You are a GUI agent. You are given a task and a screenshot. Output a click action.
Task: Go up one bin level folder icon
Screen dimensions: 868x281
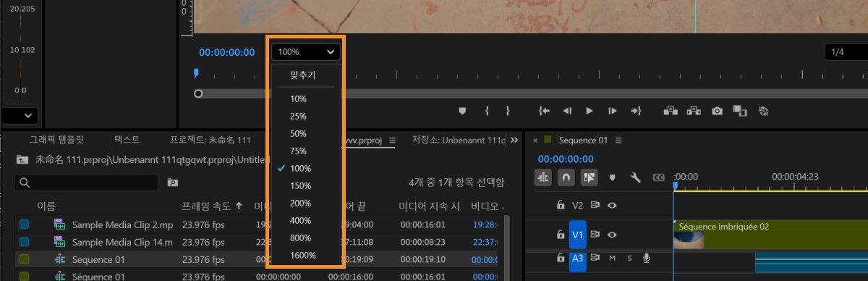[x=23, y=159]
